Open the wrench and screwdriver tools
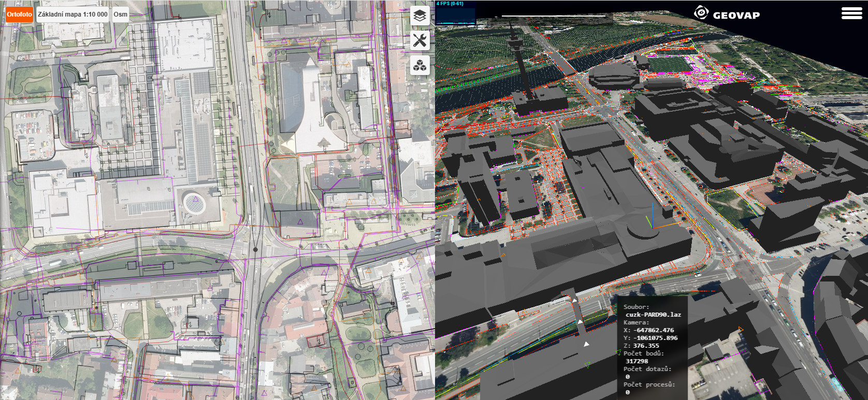Image resolution: width=868 pixels, height=400 pixels. tap(420, 40)
